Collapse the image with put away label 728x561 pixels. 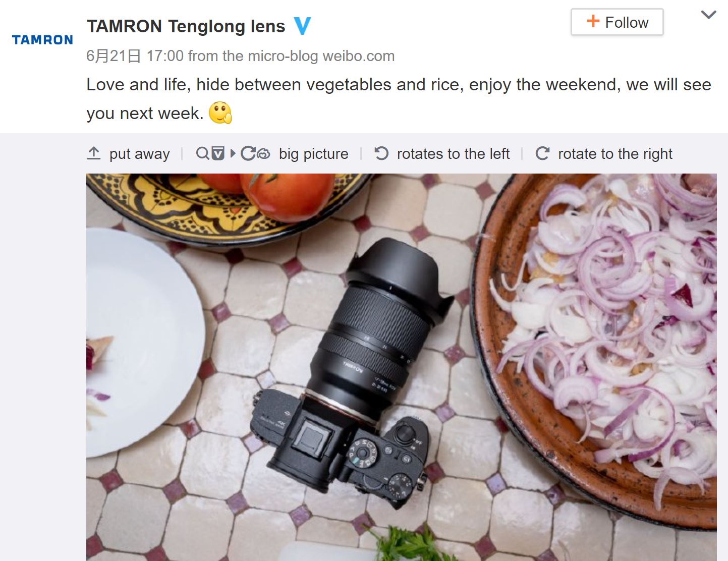click(x=140, y=153)
